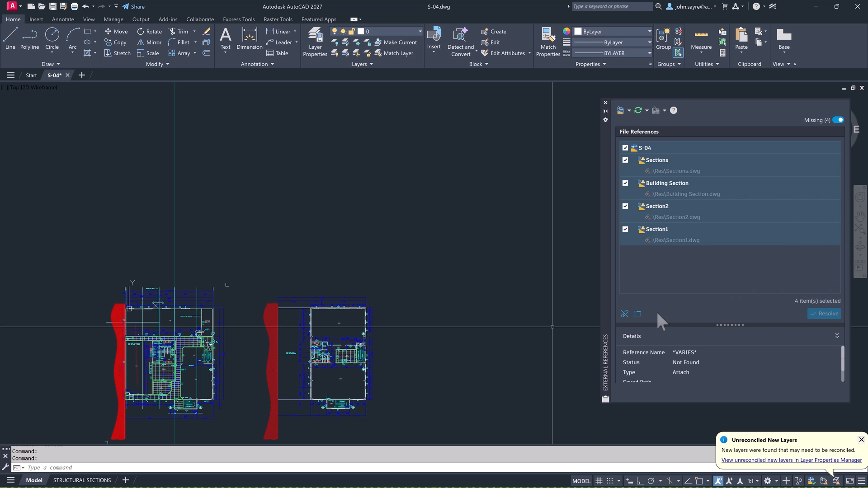Click the Group tool
The image size is (868, 488).
point(663,38)
